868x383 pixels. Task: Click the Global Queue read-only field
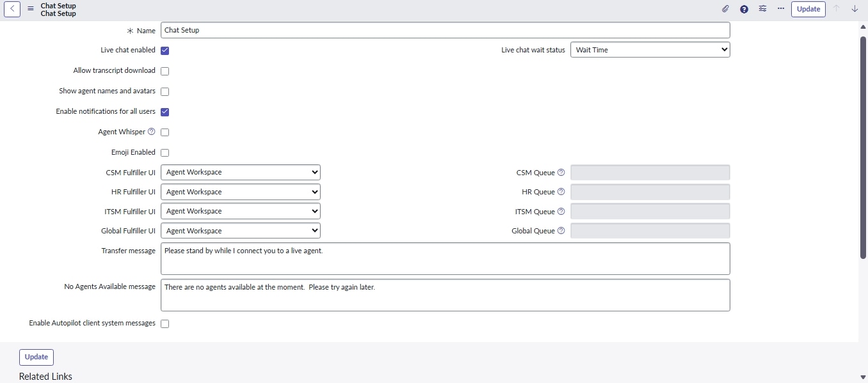(650, 231)
